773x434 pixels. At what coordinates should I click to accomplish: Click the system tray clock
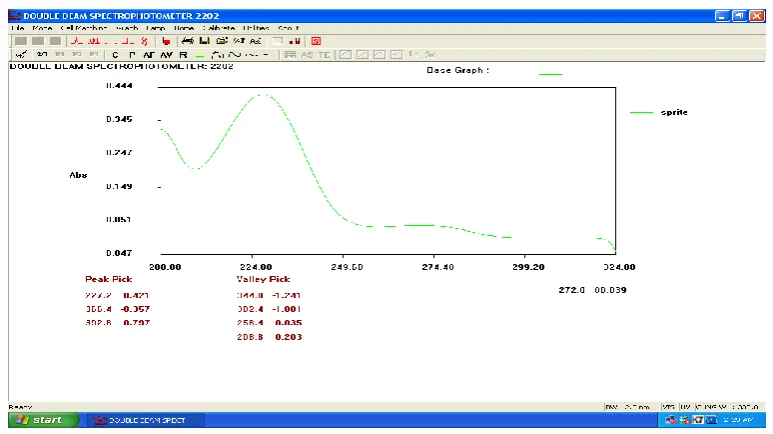tap(738, 420)
